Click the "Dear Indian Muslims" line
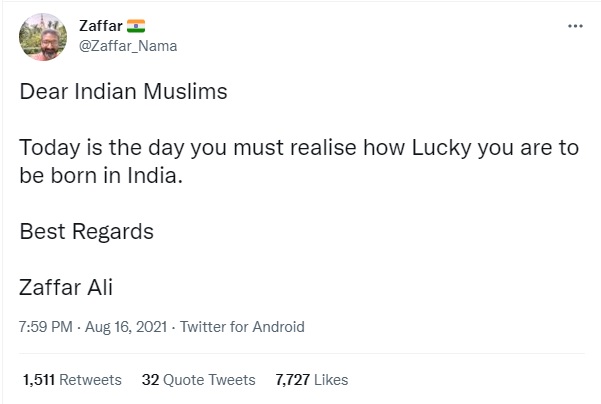The image size is (601, 404). coord(124,93)
